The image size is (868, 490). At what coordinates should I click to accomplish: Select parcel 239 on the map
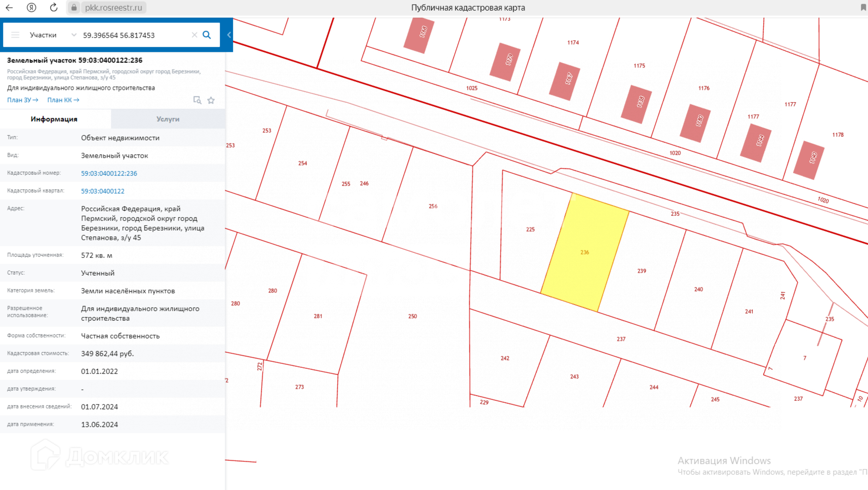pyautogui.click(x=642, y=271)
